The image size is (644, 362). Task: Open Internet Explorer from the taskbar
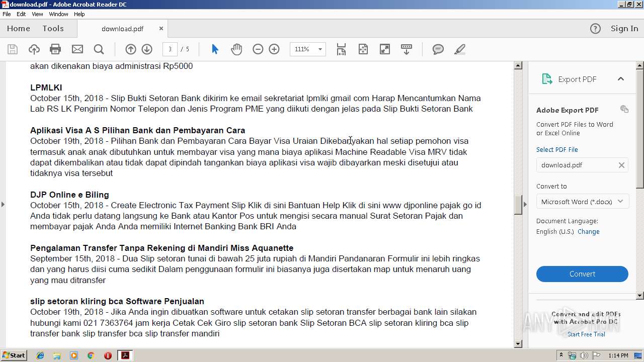pos(40,355)
